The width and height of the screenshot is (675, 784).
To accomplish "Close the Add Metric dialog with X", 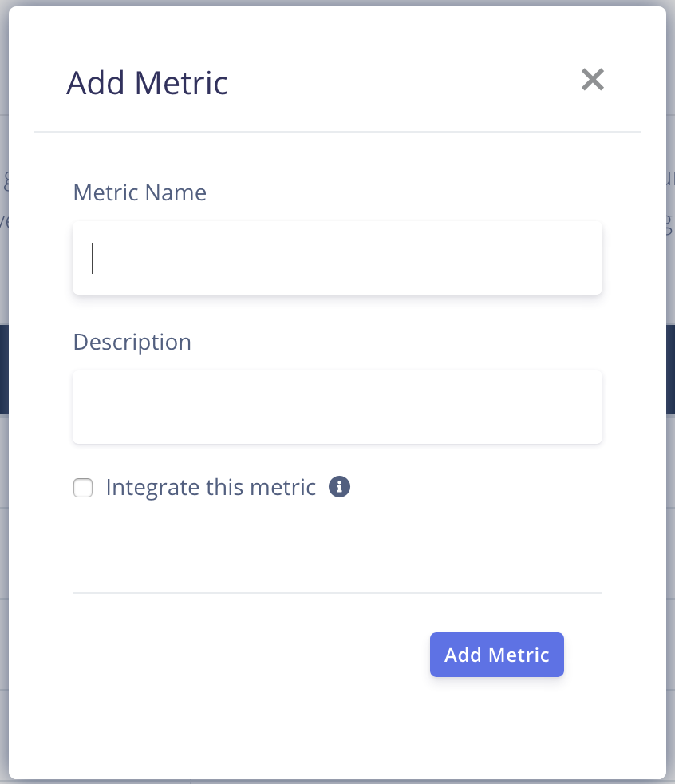I will point(593,80).
